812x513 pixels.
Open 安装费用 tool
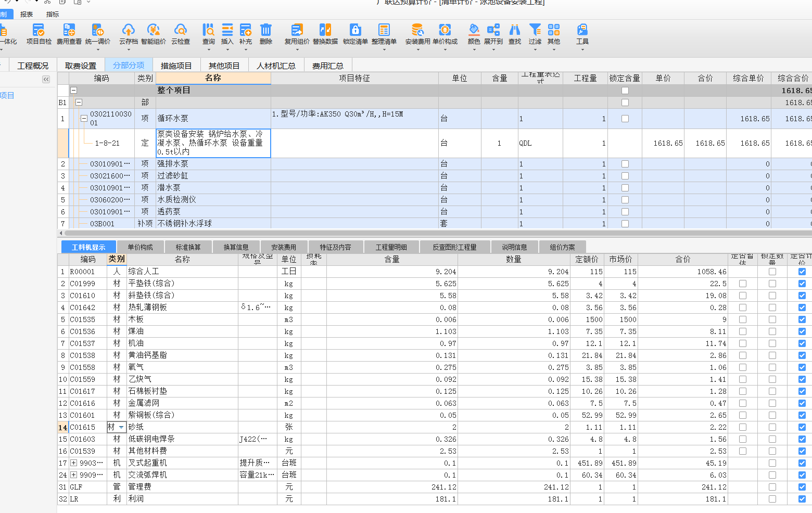[417, 34]
